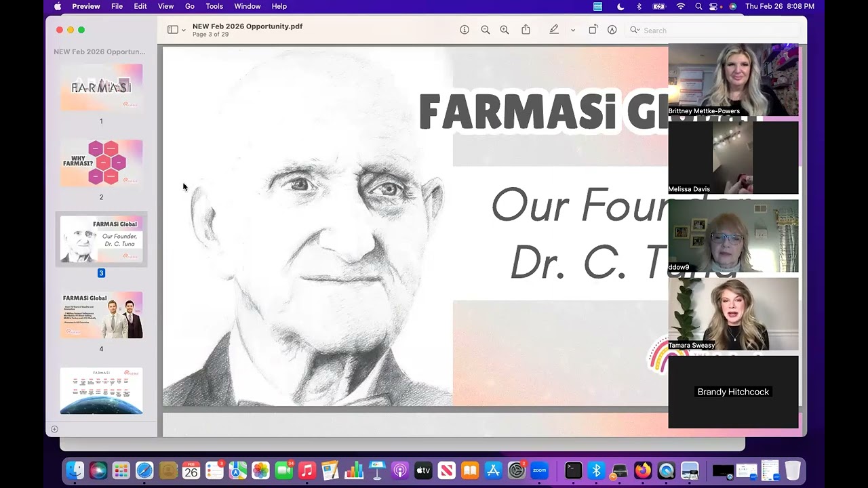
Task: Open Terminal from the Dock
Action: 574,470
